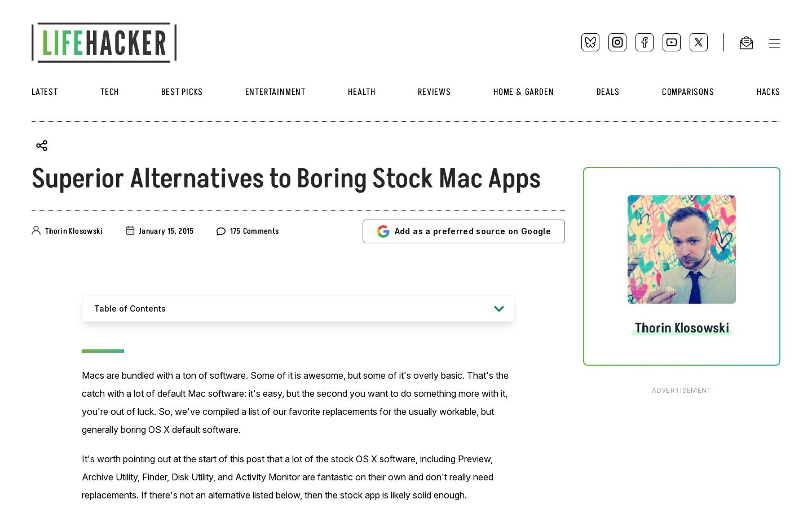Screen dimensions: 812x508
Task: Navigate to Health
Action: (x=361, y=92)
